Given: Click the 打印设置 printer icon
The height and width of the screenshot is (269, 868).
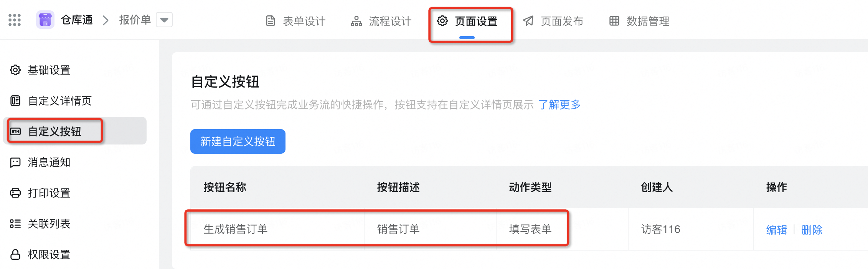Looking at the screenshot, I should tap(15, 193).
